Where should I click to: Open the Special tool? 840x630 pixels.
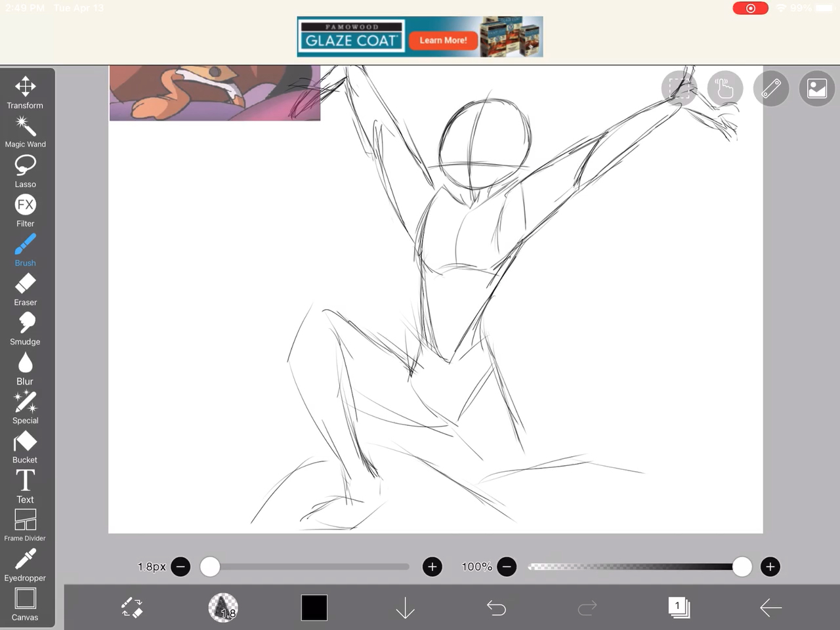click(25, 408)
